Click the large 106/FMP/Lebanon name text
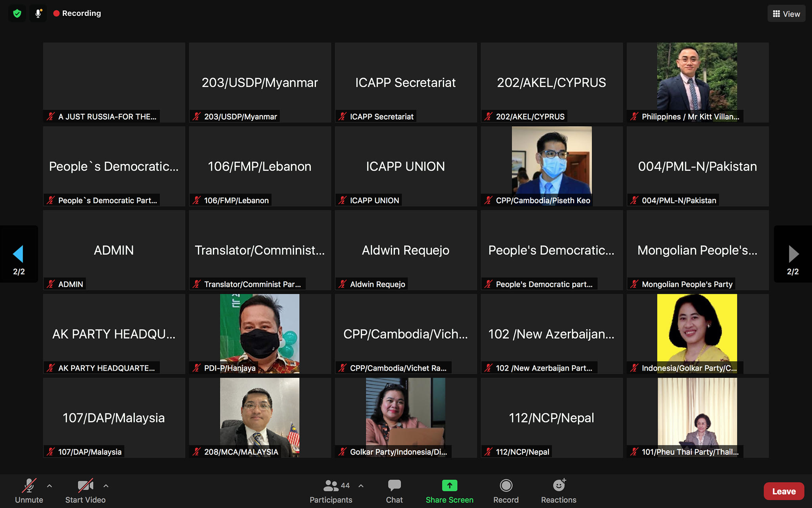The height and width of the screenshot is (508, 812). pos(260,166)
